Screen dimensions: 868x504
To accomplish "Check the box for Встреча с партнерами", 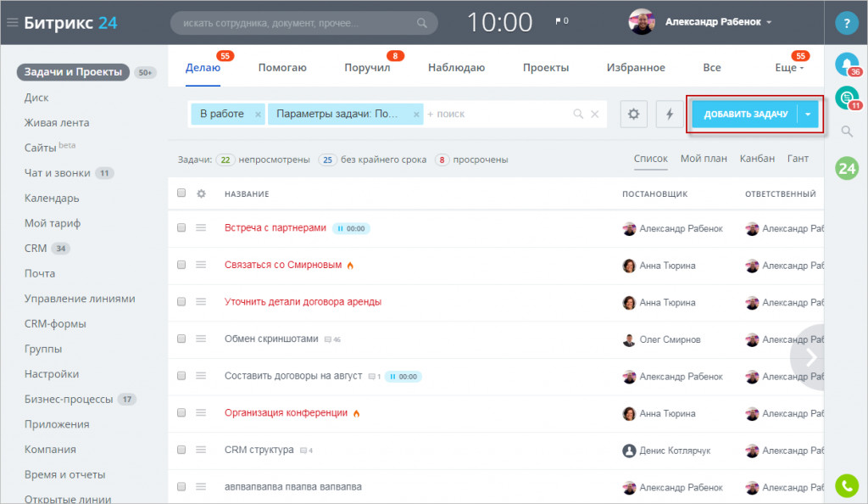I will [181, 227].
